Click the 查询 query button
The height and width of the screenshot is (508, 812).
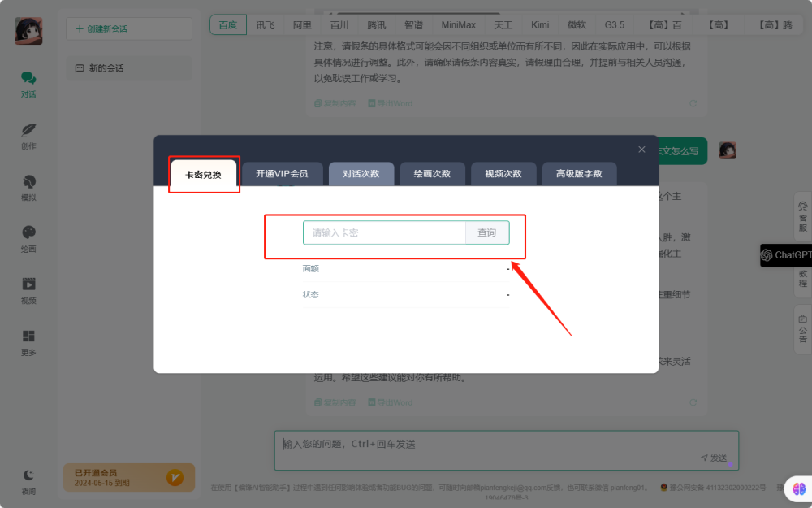tap(486, 232)
